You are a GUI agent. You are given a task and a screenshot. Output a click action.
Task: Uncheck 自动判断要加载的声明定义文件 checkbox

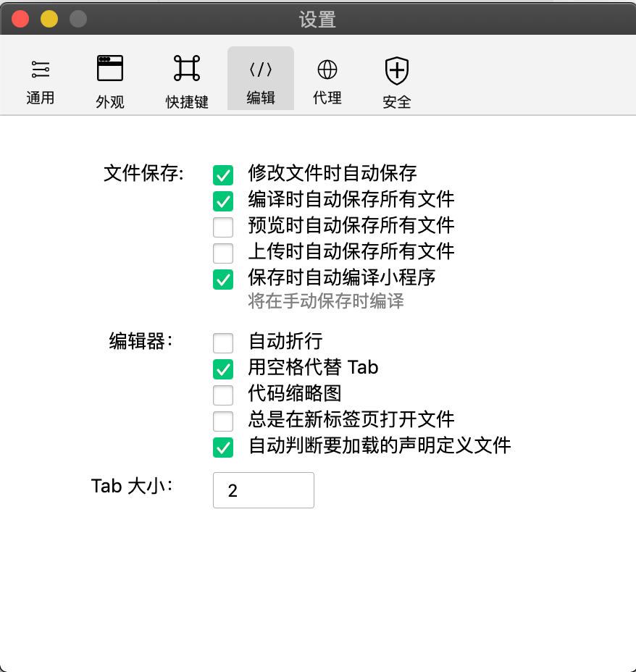(x=223, y=448)
